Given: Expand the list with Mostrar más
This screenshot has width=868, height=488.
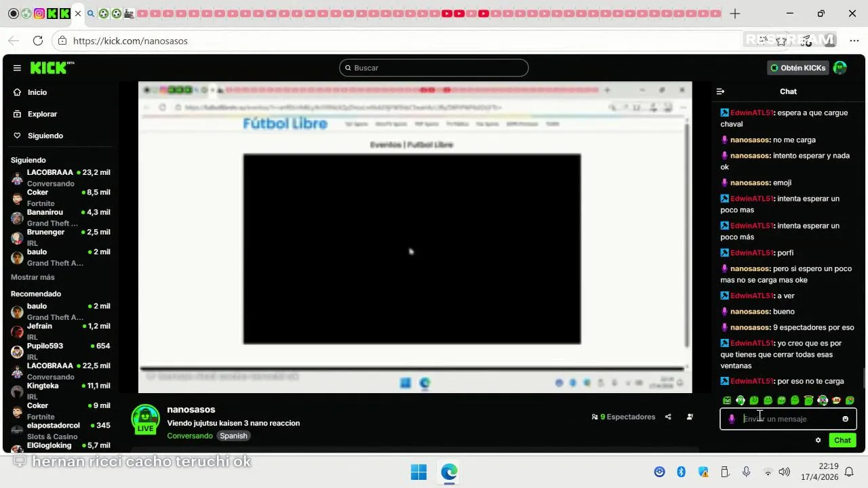Looking at the screenshot, I should pos(33,277).
